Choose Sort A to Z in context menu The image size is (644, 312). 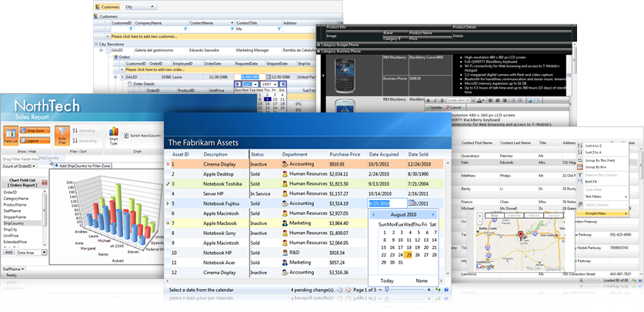tap(602, 146)
